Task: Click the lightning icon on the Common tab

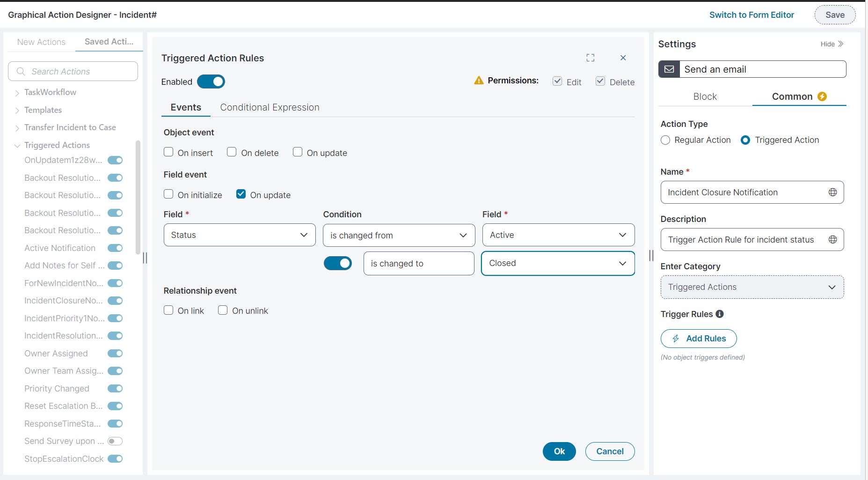Action: click(822, 96)
